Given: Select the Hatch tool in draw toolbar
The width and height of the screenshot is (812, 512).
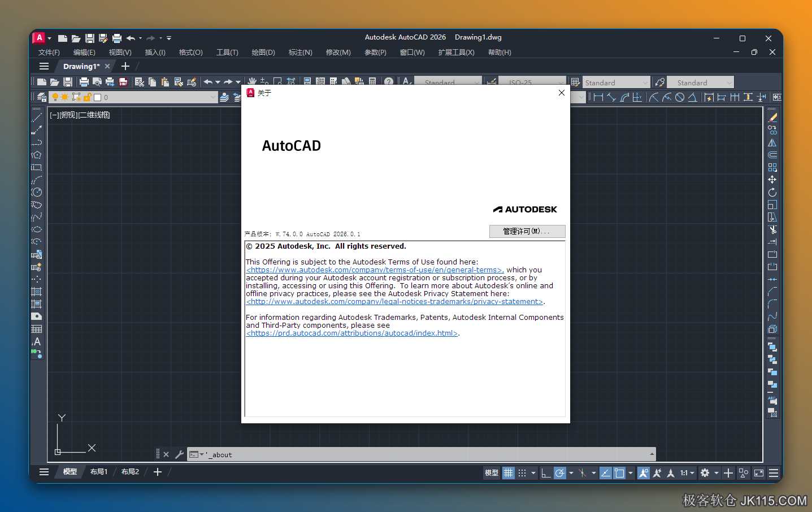Looking at the screenshot, I should tap(37, 292).
